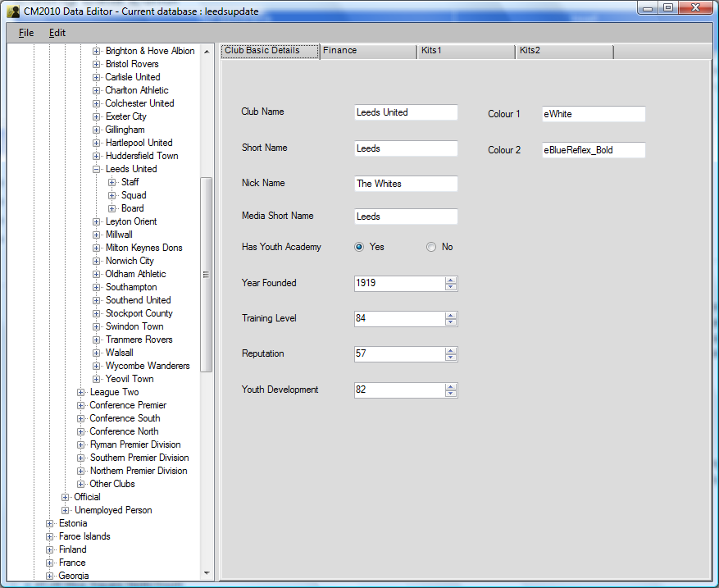Viewport: 719px width, 588px height.
Task: Expand the Squad node under Leeds United
Action: click(111, 195)
